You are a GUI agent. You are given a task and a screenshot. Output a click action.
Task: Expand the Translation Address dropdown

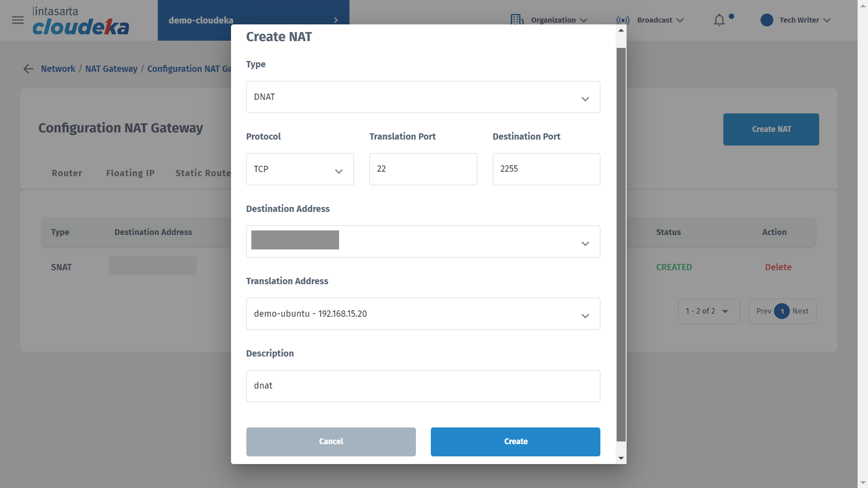[423, 314]
